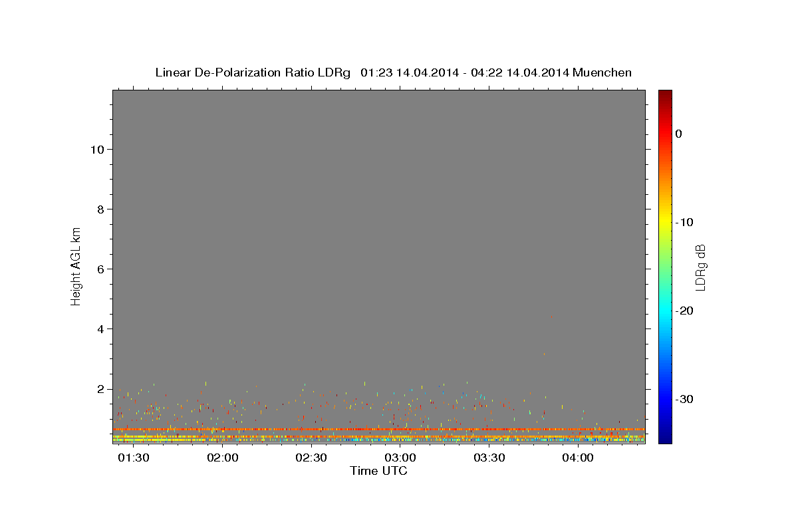Select the 03:00 time tick label
The image size is (798, 532).
tap(400, 458)
